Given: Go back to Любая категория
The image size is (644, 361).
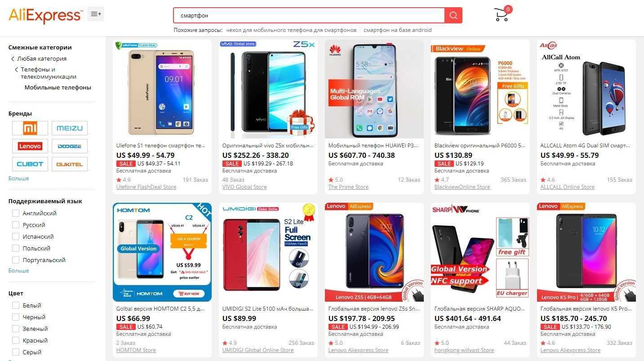Looking at the screenshot, I should pyautogui.click(x=41, y=58).
